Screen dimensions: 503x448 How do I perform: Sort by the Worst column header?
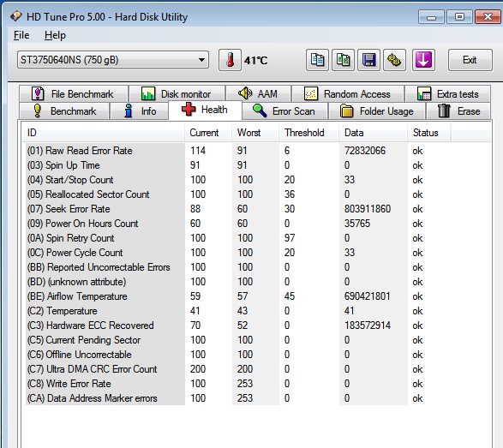pyautogui.click(x=255, y=133)
